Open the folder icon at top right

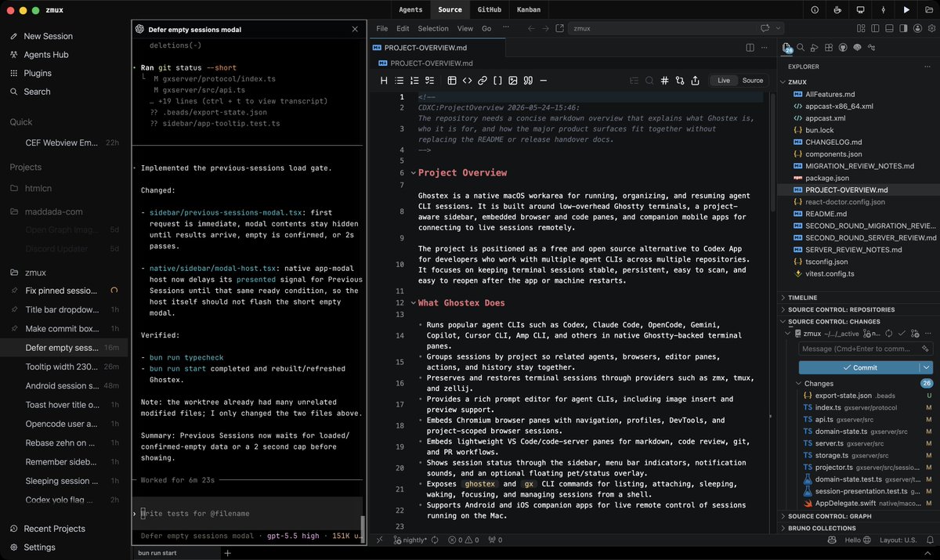click(929, 10)
